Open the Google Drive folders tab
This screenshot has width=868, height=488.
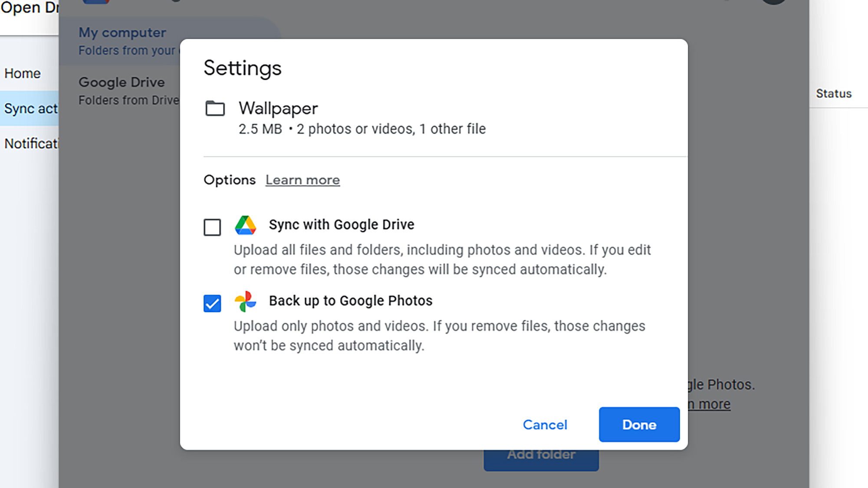click(x=122, y=82)
